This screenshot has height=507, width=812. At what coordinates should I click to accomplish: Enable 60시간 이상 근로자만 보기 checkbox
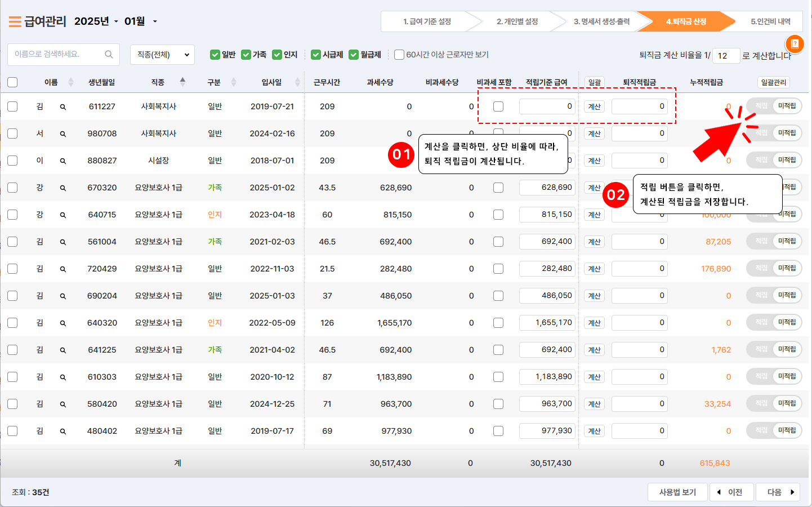click(x=399, y=55)
